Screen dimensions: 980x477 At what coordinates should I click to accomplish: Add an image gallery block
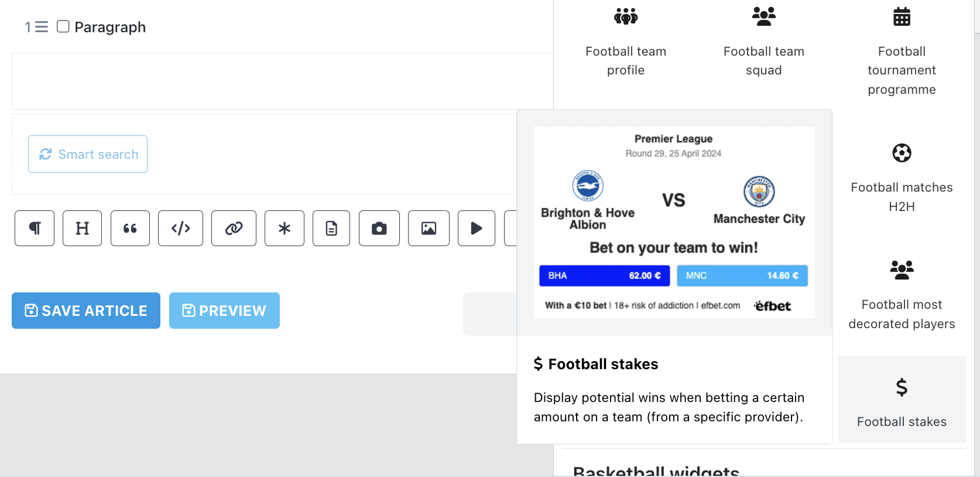429,228
